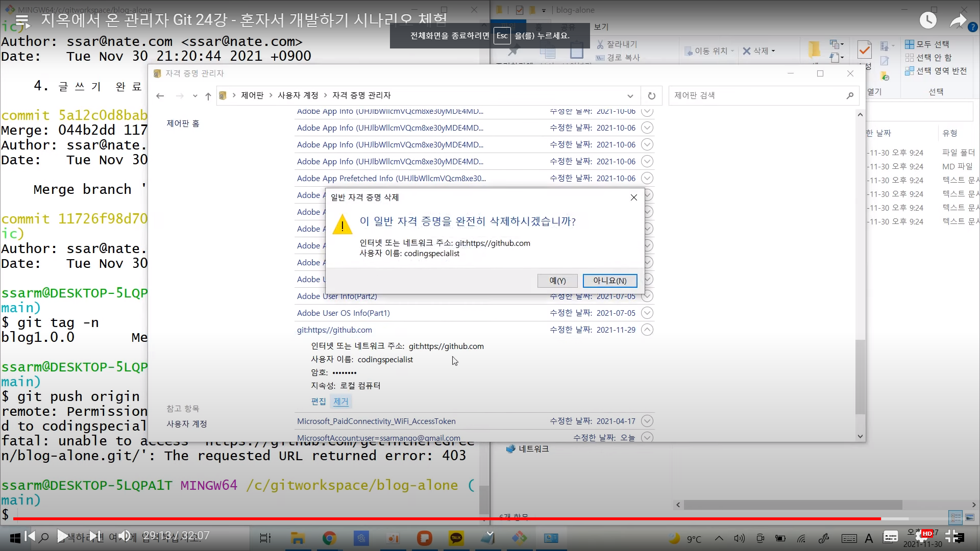Click the 유형 column header in Explorer
The image size is (980, 551).
pyautogui.click(x=949, y=133)
